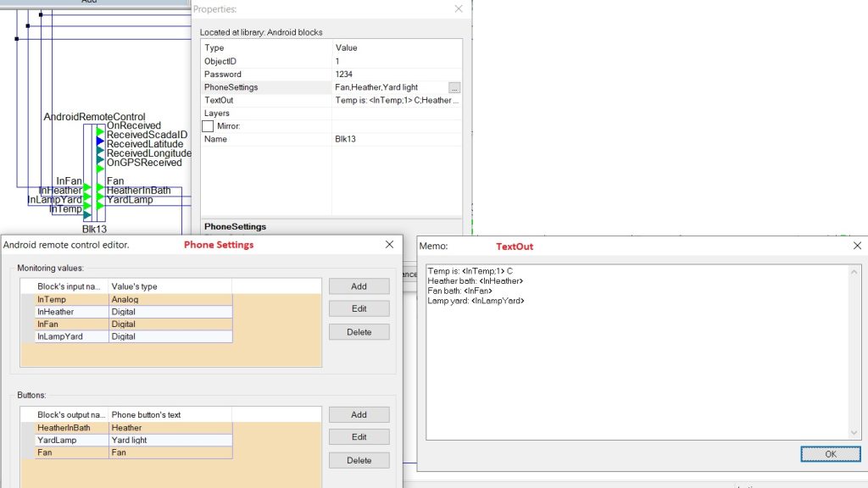This screenshot has height=488, width=868.
Task: Select the ObjectID property value
Action: (397, 61)
